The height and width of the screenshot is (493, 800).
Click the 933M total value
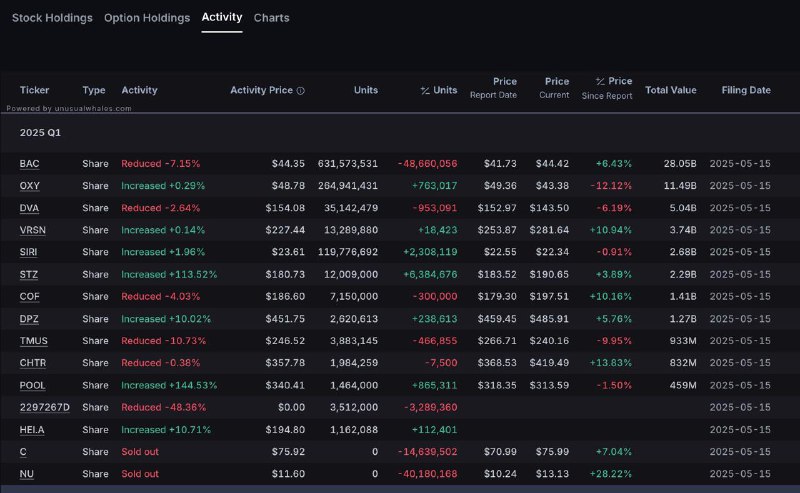(x=683, y=341)
